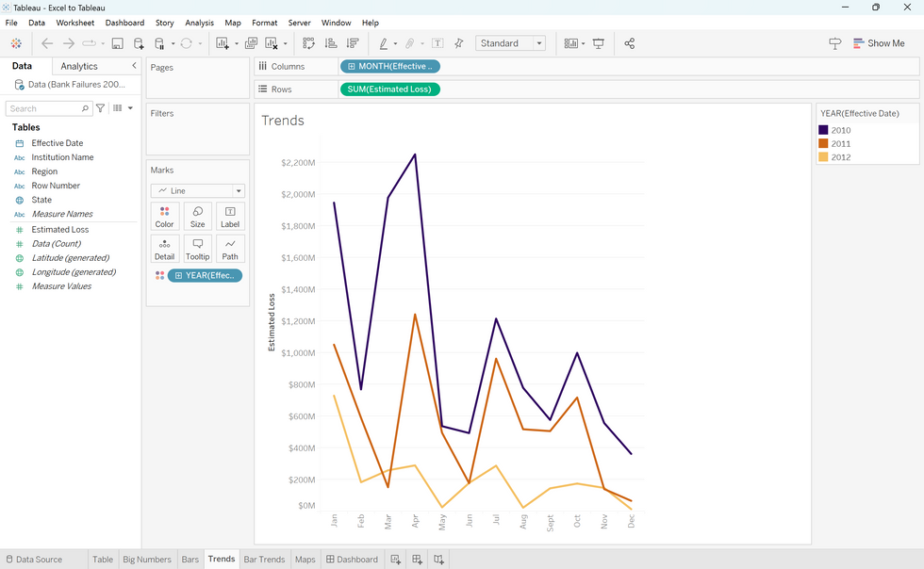Click the Show/Hide Cards icon

pos(570,43)
